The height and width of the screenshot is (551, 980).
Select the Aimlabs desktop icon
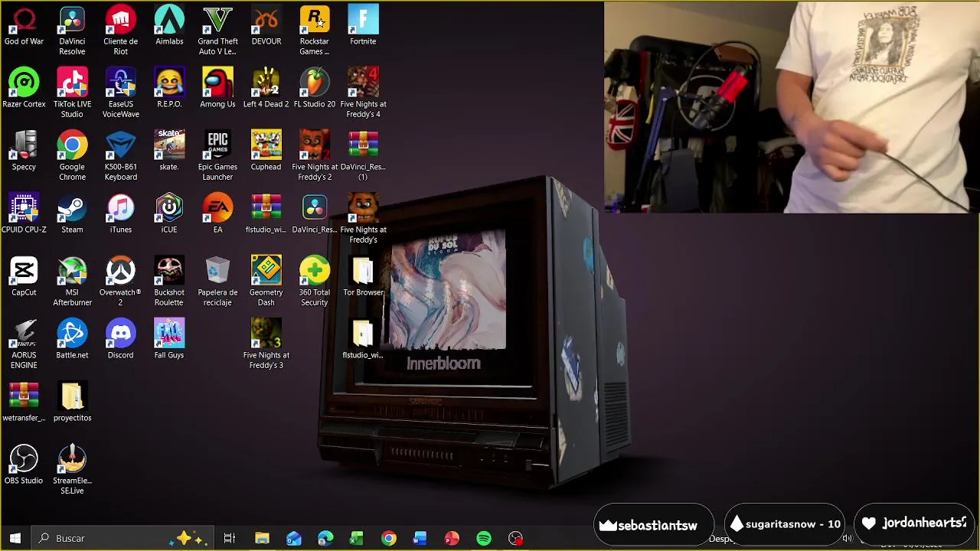169,26
